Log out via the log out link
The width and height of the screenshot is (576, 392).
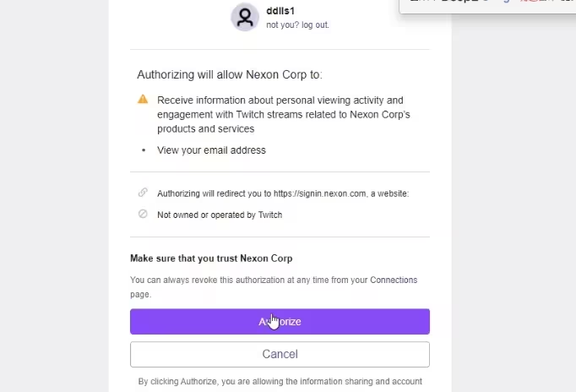tap(316, 25)
